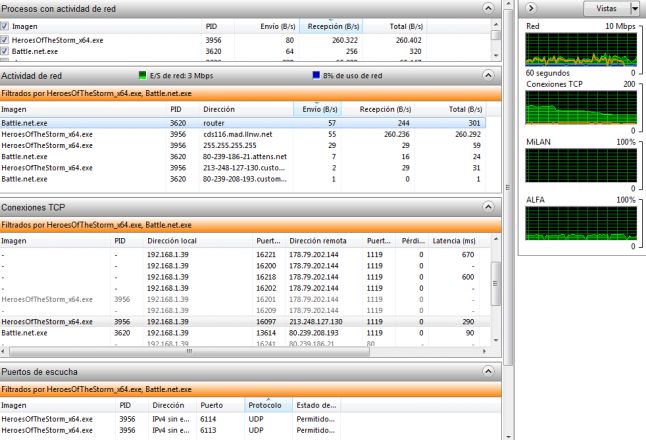Uncheck HeroesOfTheStorm_x64.exe process checkbox
The image size is (646, 440).
pos(5,40)
